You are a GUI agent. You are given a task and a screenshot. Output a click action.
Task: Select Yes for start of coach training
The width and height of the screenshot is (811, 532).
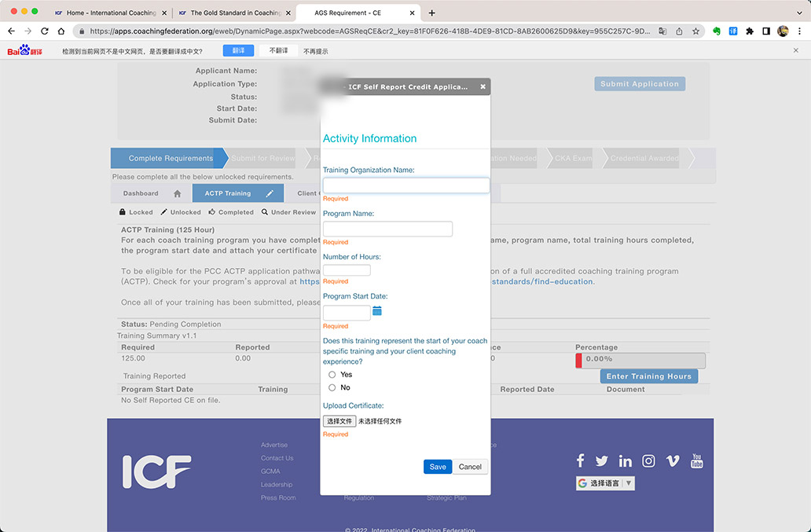[x=332, y=375]
